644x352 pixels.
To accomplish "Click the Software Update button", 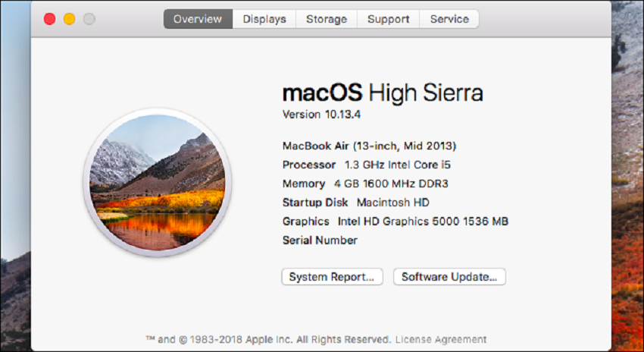I will 449,277.
